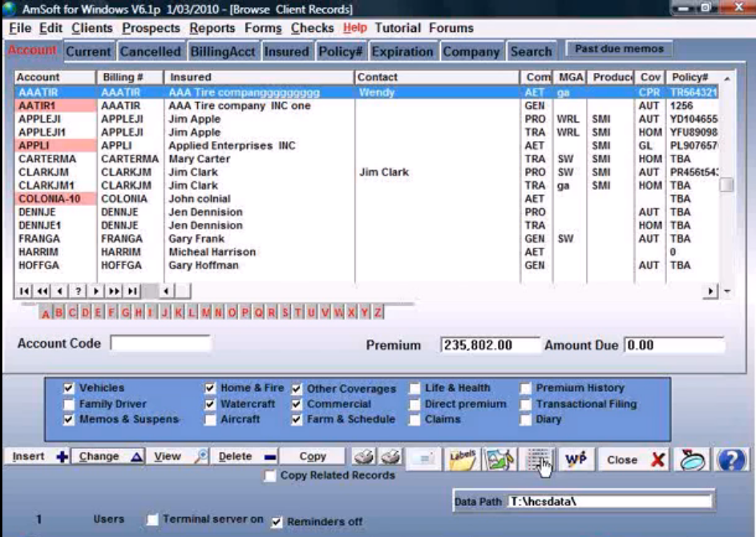Switch to the BillingAcct tab
Viewport: 756px width, 537px height.
point(223,51)
